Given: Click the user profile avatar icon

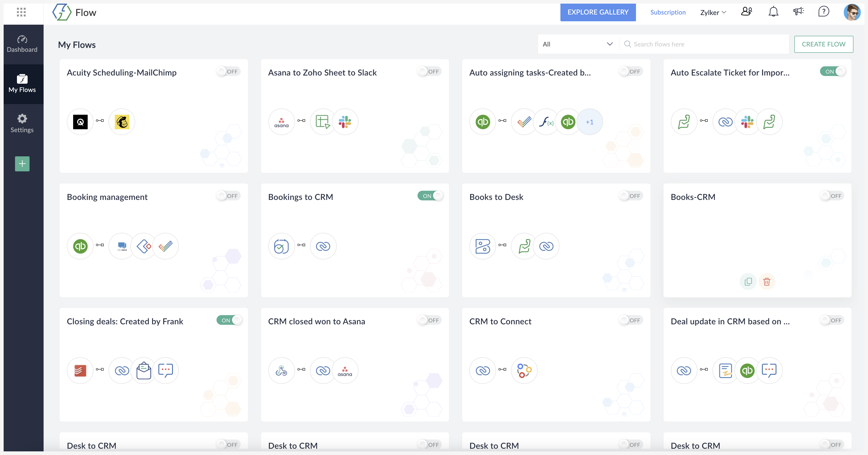Looking at the screenshot, I should click(x=852, y=11).
